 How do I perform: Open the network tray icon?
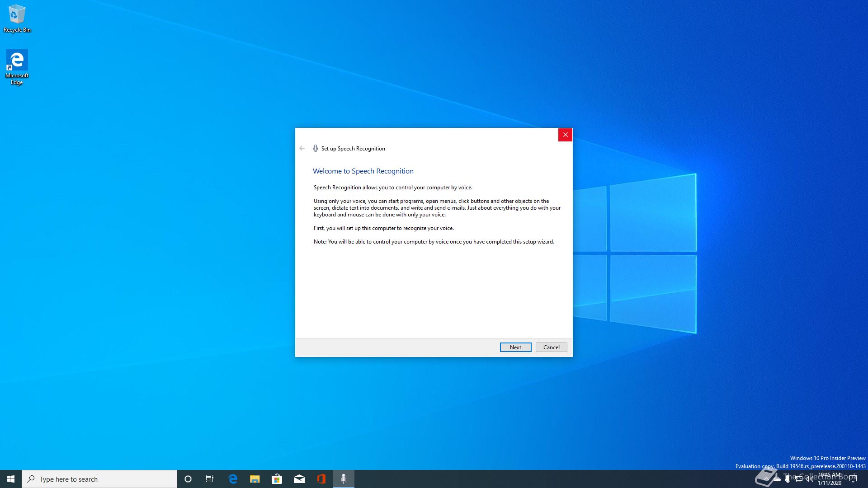tap(799, 479)
